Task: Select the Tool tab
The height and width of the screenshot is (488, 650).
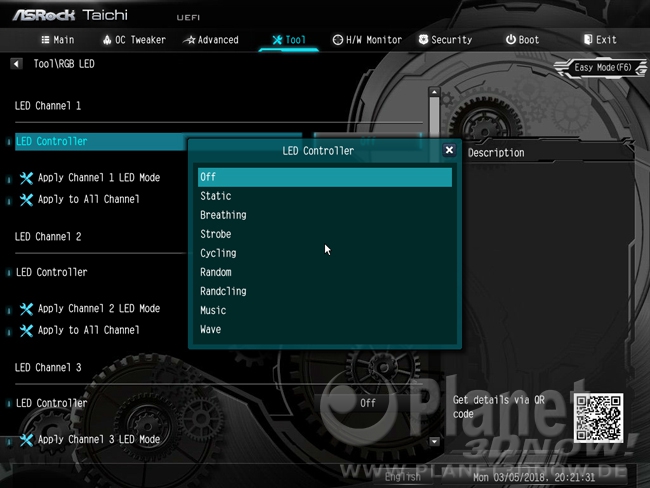Action: (x=289, y=40)
